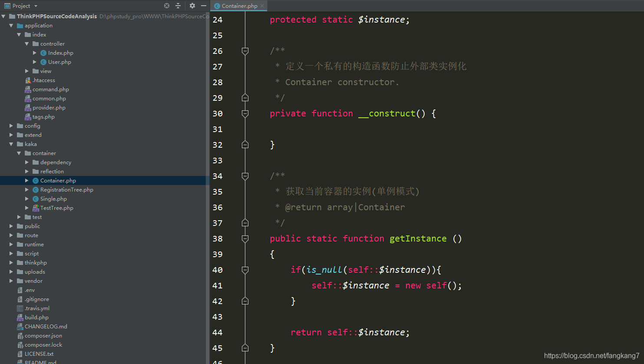Click the $instance variable on line 24
644x364 pixels.
click(x=381, y=20)
